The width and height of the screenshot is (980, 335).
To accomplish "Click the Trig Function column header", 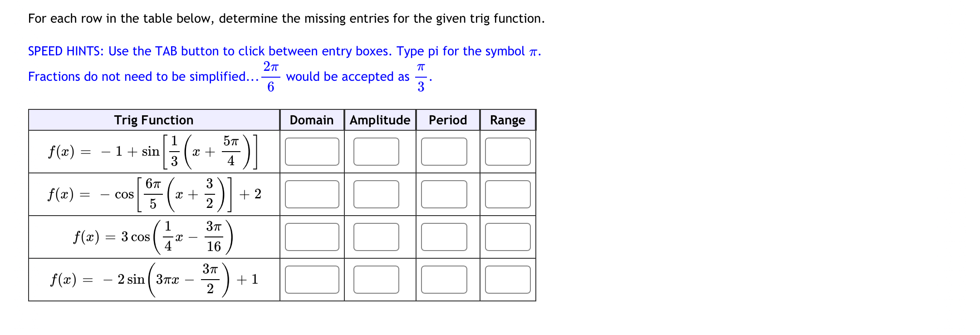I will [x=154, y=120].
